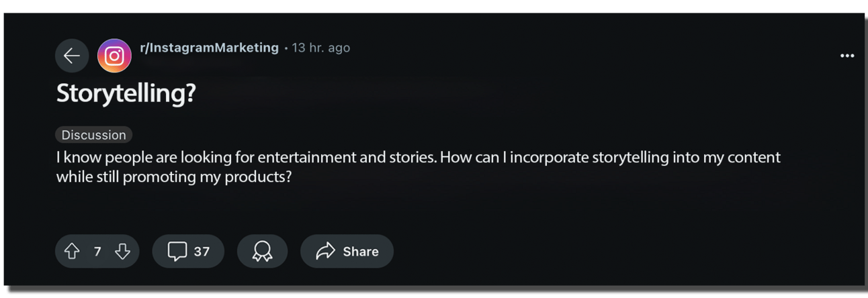The height and width of the screenshot is (298, 868).
Task: Click empty space right of Share button
Action: [537, 252]
